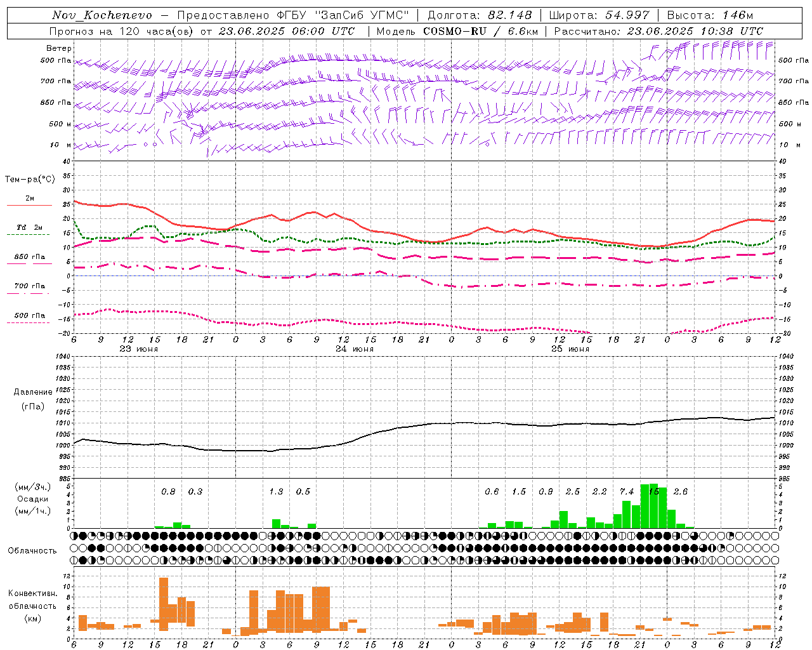The width and height of the screenshot is (812, 650).
Task: Select 'Модель COSMO-RU / 6.6км' text
Action: [x=457, y=31]
